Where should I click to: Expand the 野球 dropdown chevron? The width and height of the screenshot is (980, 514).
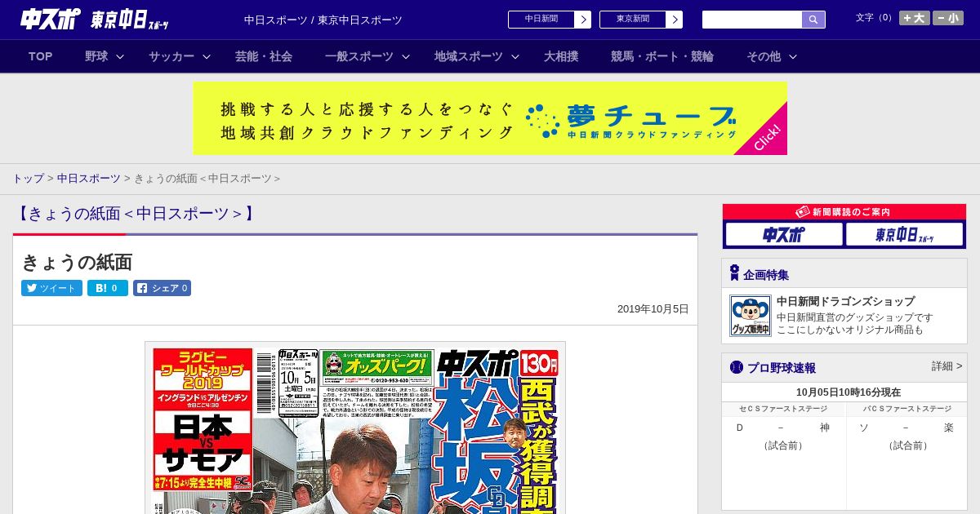point(120,56)
